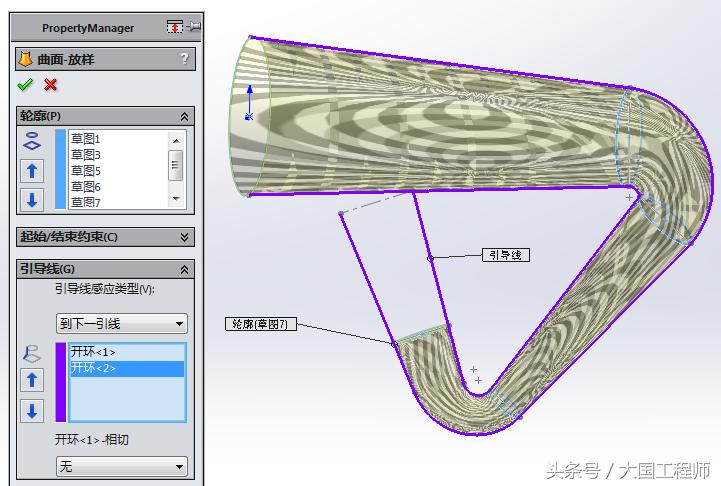Select 草图6 in the profiles list

86,187
